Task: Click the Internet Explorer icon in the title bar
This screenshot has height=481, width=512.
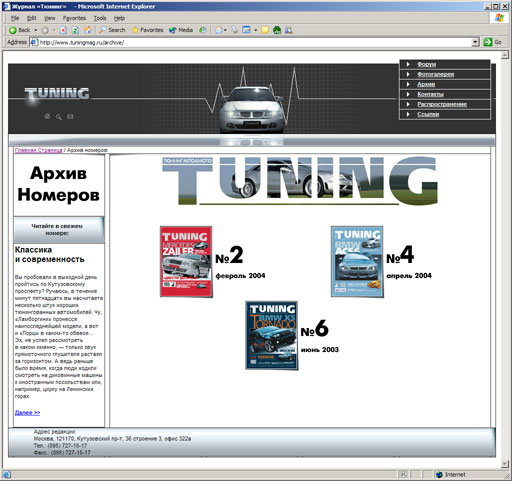Action: tap(7, 6)
